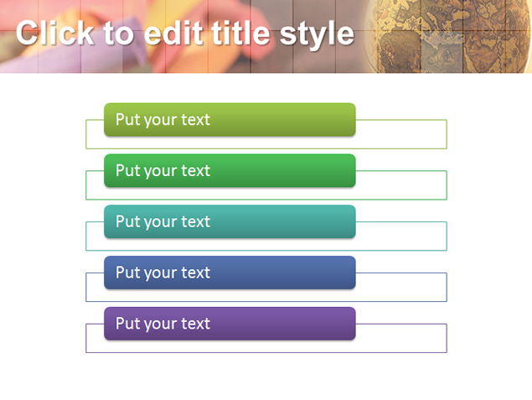Click "Put your text" in the purple bar
The height and width of the screenshot is (400, 532).
coord(163,323)
